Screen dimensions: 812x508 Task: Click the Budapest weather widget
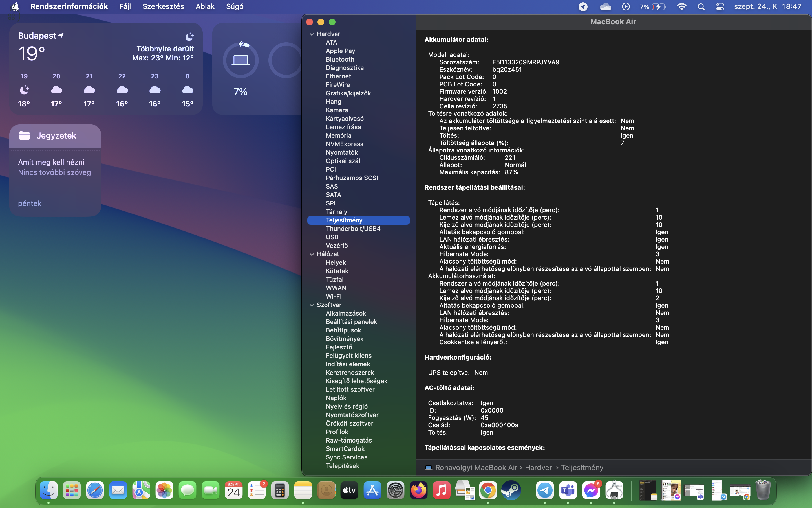[106, 69]
